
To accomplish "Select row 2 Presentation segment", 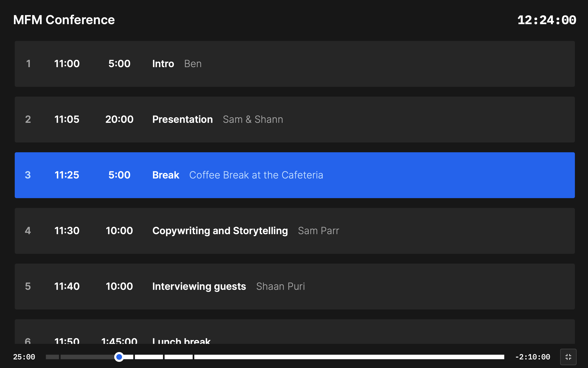I will pyautogui.click(x=294, y=120).
